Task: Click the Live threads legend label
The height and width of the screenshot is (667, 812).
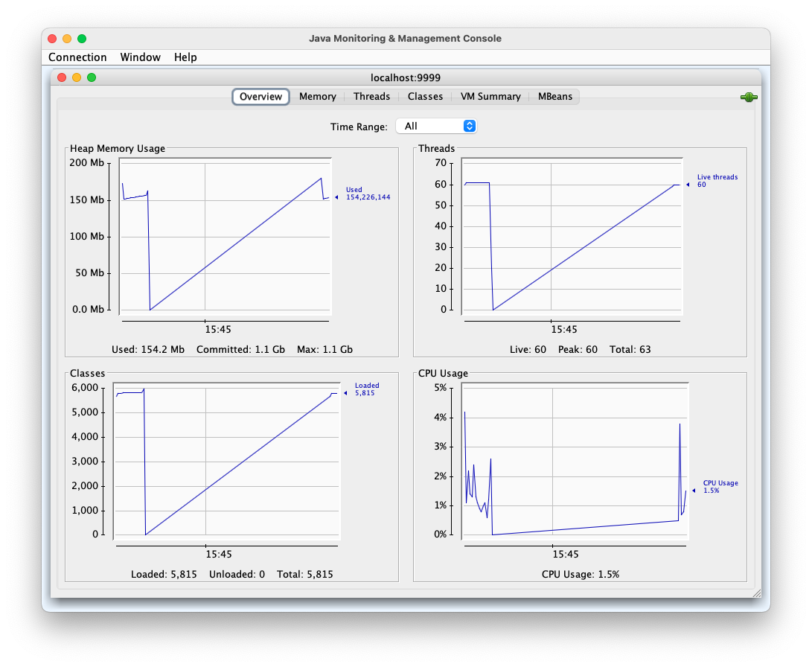Action: (x=717, y=181)
